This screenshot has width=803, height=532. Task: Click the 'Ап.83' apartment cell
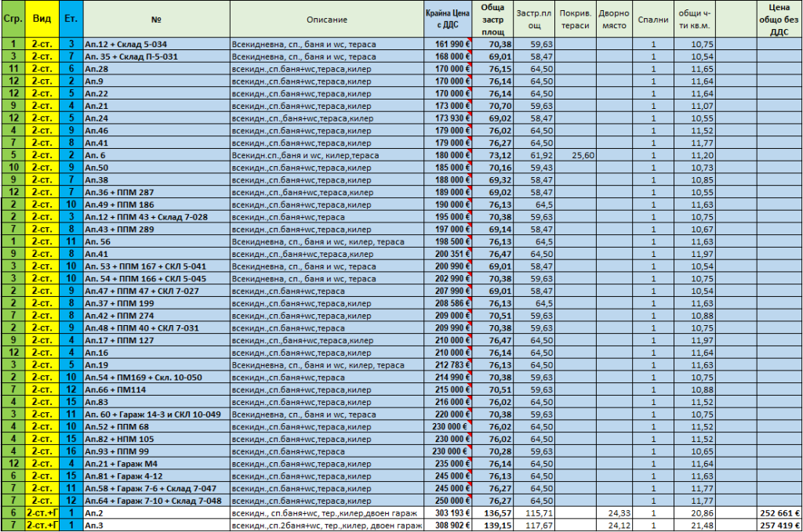coord(156,401)
